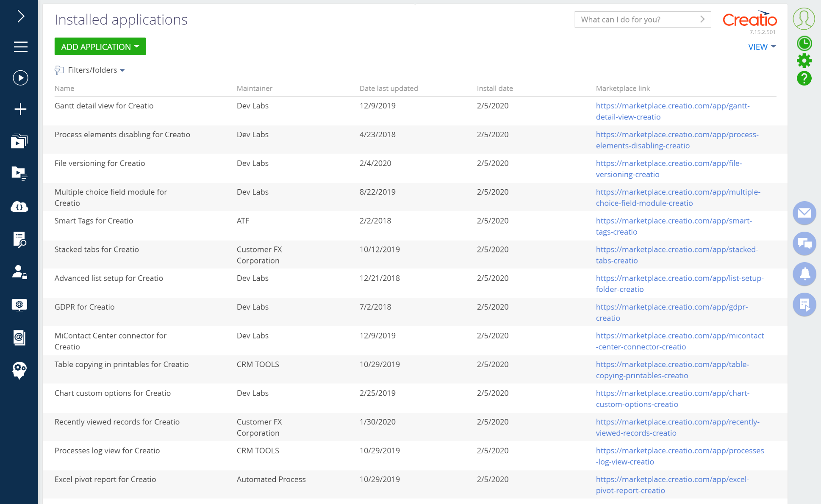Select Chart custom options for Creatio

(415, 399)
